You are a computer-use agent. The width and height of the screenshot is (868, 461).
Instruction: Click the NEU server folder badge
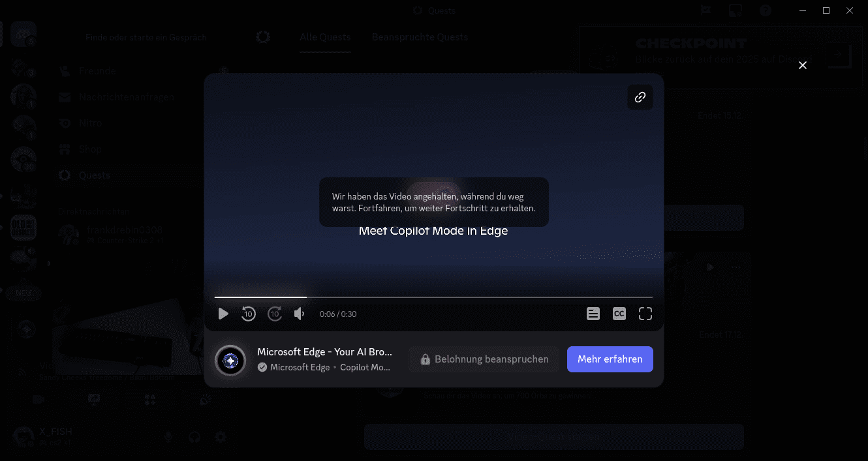23,293
